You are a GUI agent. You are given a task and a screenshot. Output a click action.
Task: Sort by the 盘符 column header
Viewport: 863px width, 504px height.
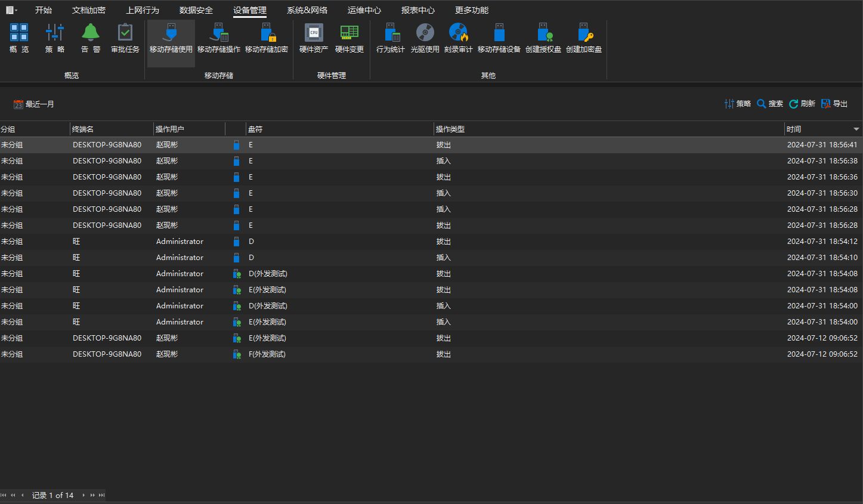tap(340, 129)
